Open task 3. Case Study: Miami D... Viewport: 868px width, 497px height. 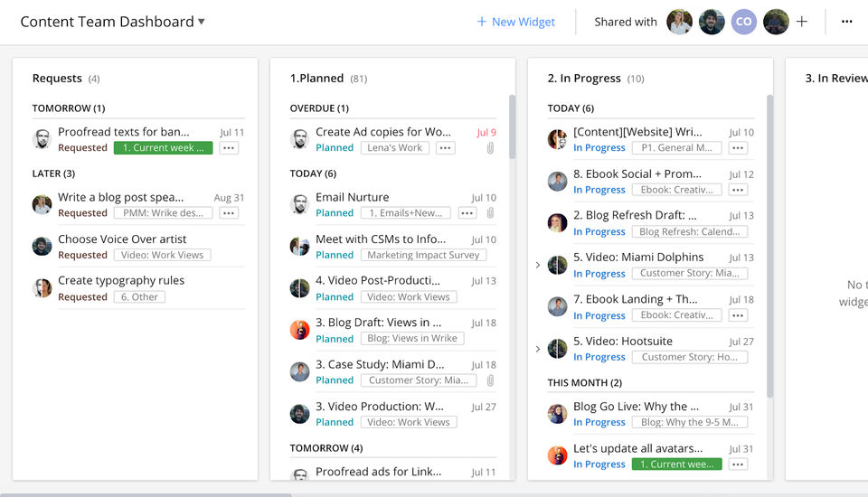pyautogui.click(x=380, y=365)
